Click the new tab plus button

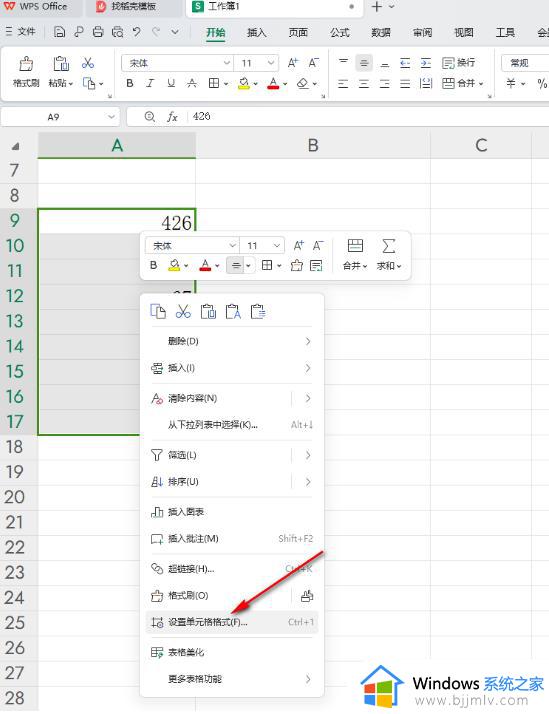pos(376,7)
